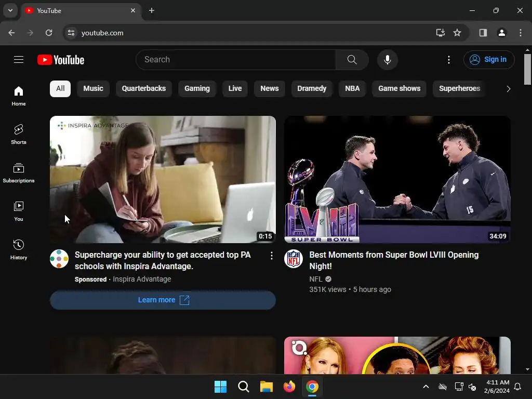The height and width of the screenshot is (399, 532).
Task: Reload the YouTube page
Action: (49, 33)
